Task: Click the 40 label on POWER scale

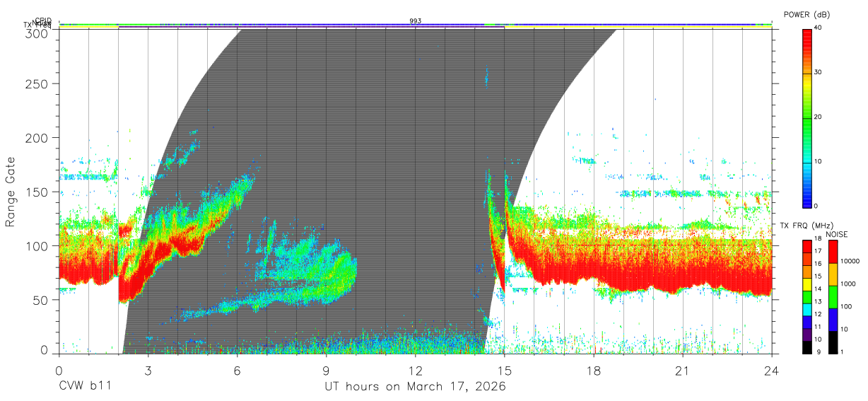Action: point(819,28)
